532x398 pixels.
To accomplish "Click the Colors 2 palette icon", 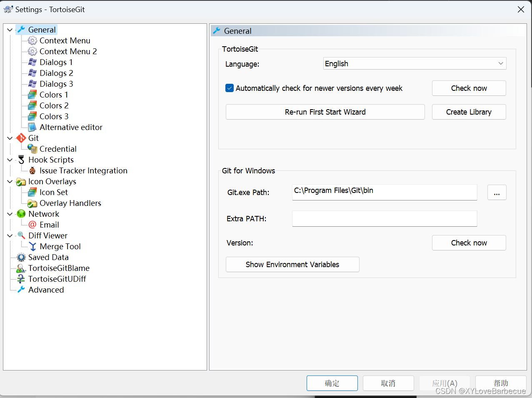I will pyautogui.click(x=32, y=105).
